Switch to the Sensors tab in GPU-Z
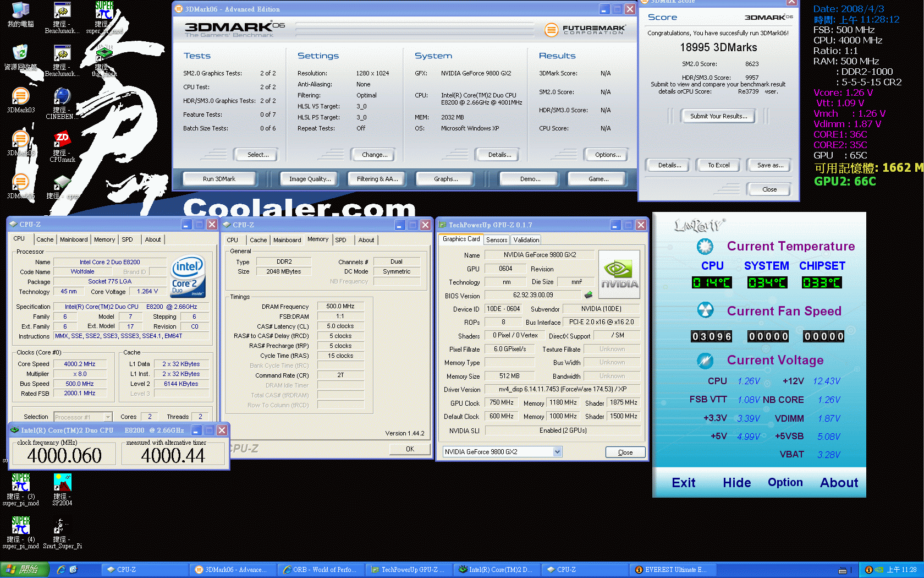Image resolution: width=924 pixels, height=578 pixels. (497, 240)
